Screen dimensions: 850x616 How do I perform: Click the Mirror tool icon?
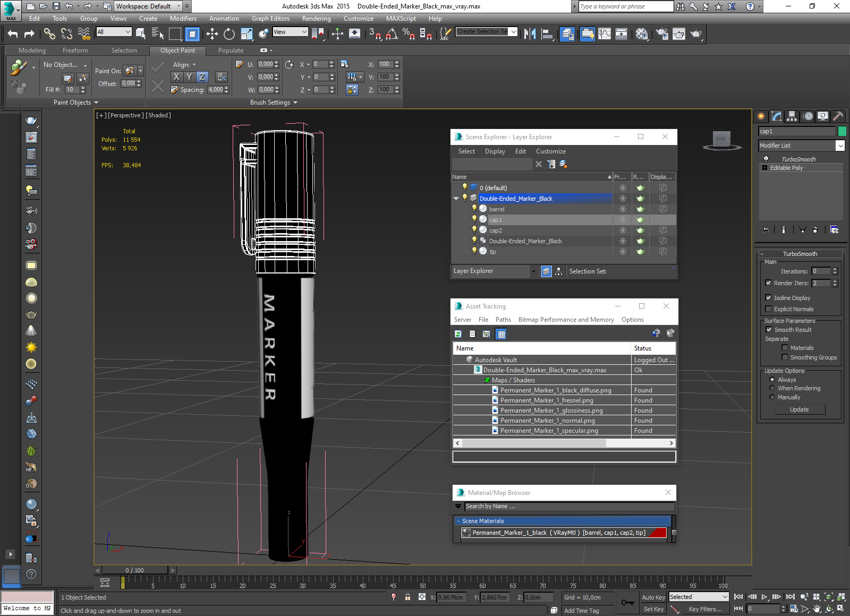530,34
